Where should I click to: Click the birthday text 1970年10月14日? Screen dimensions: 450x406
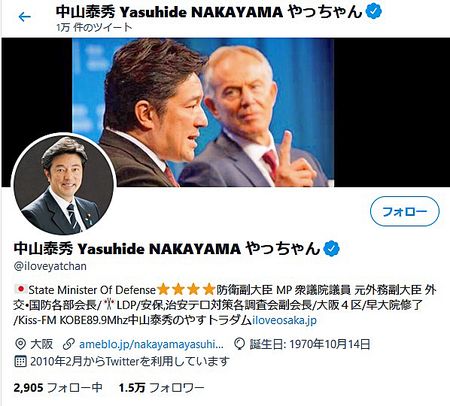click(330, 344)
